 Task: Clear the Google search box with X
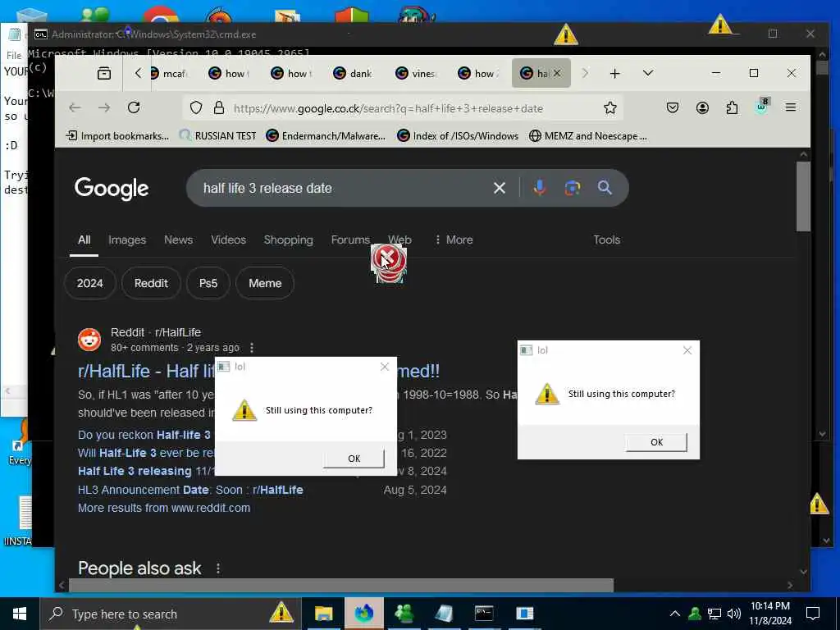(x=500, y=188)
